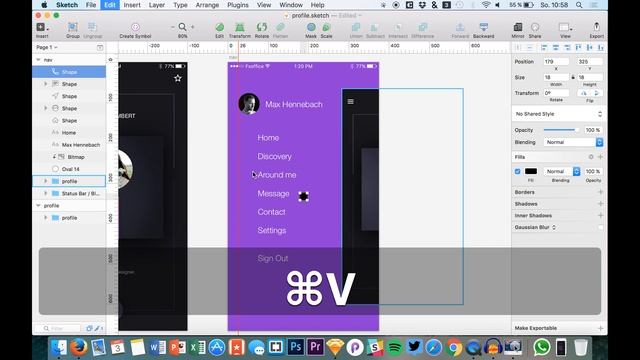Click the Share toolbar icon
640x360 pixels.
click(535, 27)
